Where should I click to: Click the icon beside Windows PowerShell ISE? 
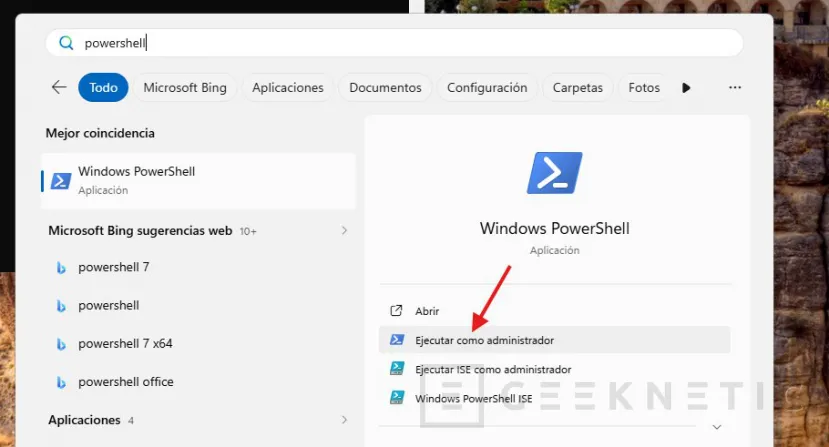click(x=397, y=397)
